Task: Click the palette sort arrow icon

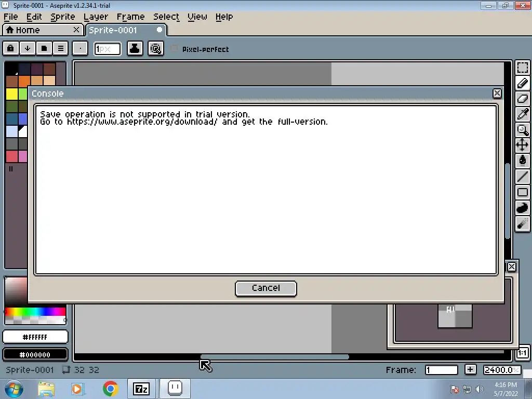Action: 28,48
